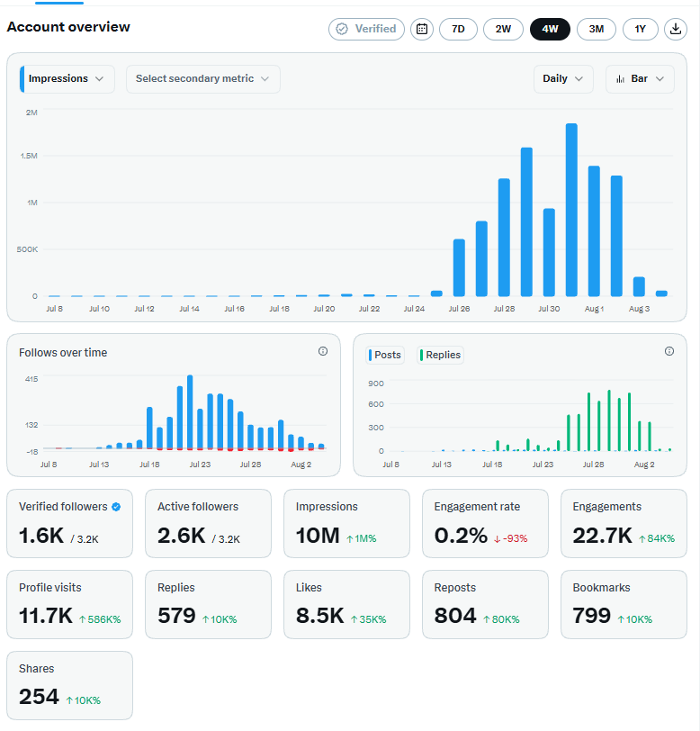Click the Likes 8.5K card
700x731 pixels.
pos(346,604)
